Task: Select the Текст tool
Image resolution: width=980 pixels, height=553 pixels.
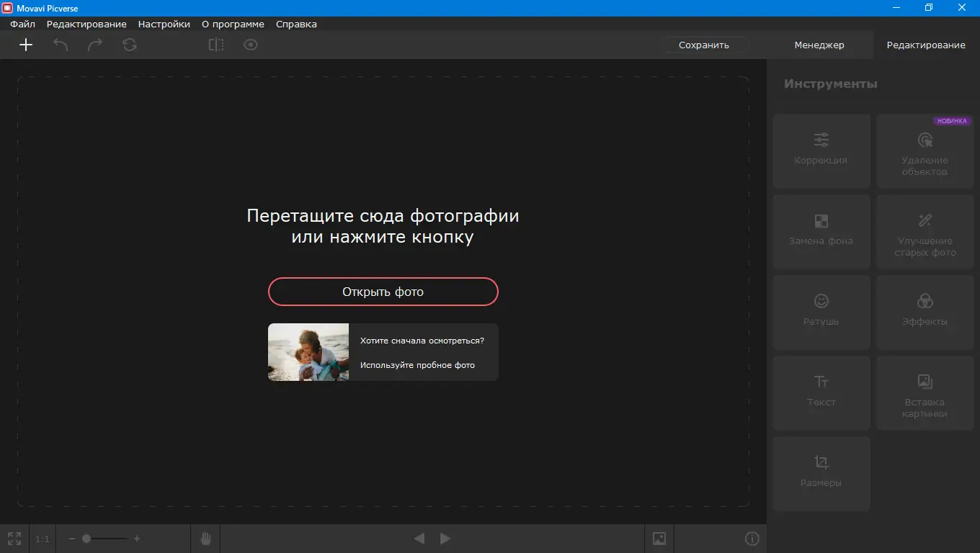Action: pyautogui.click(x=821, y=392)
